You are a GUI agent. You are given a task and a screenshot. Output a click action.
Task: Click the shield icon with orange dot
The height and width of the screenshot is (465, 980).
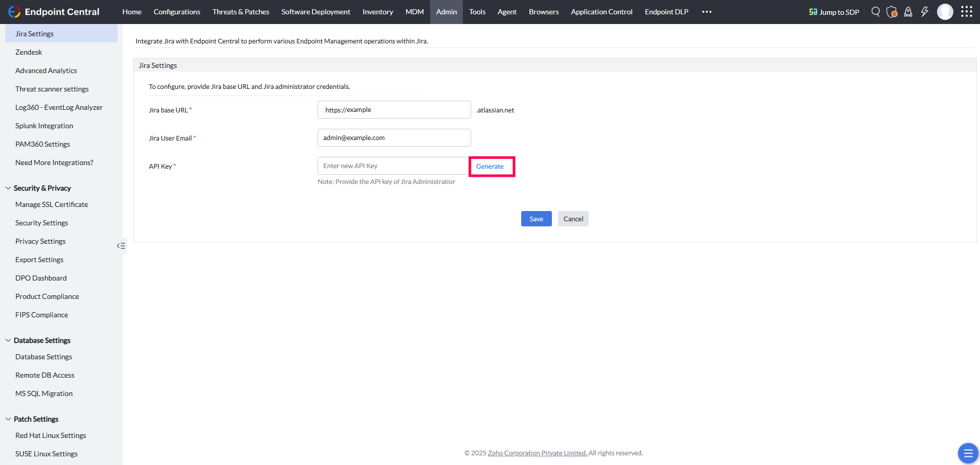(892, 12)
